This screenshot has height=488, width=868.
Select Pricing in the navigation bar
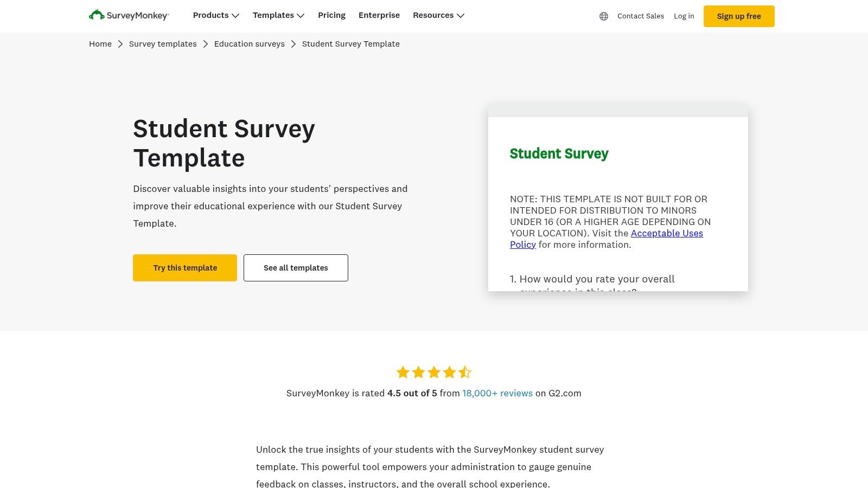click(x=331, y=15)
